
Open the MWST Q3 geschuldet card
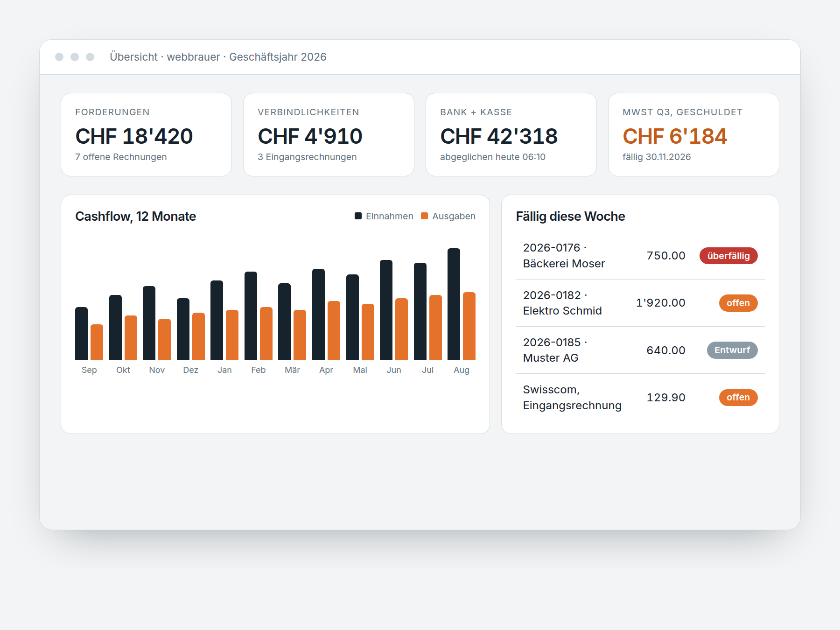pyautogui.click(x=693, y=135)
